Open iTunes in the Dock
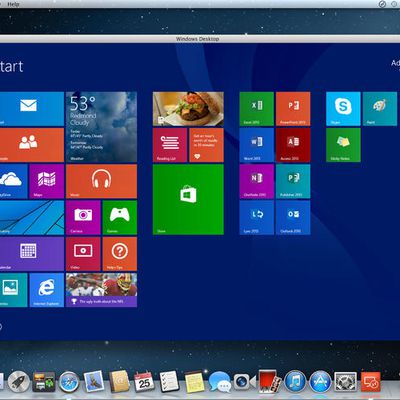Image resolution: width=400 pixels, height=400 pixels. 295,382
